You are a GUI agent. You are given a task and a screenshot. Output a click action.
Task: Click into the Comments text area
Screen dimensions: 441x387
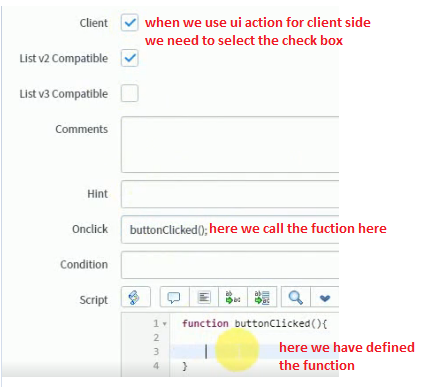pyautogui.click(x=230, y=144)
